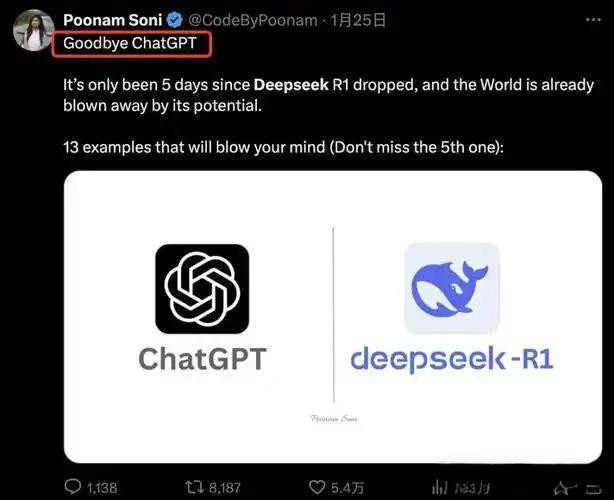Open the view analytics bar icon
Screen dimensions: 614x500
point(438,487)
